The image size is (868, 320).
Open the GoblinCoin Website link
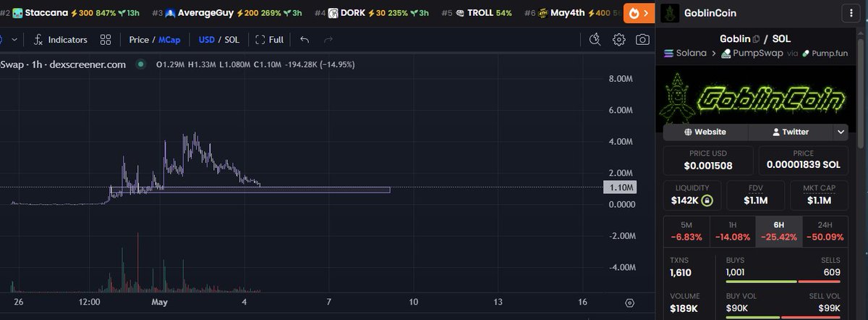[x=705, y=132]
